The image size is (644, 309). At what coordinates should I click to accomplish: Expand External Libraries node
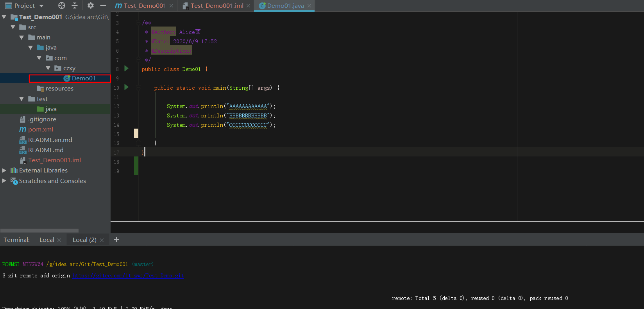(x=4, y=170)
